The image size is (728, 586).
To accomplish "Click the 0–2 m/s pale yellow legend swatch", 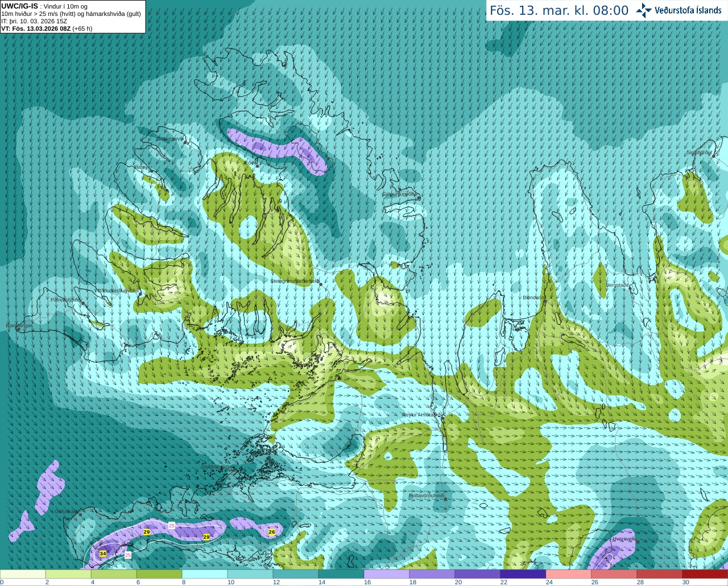I will (x=23, y=574).
